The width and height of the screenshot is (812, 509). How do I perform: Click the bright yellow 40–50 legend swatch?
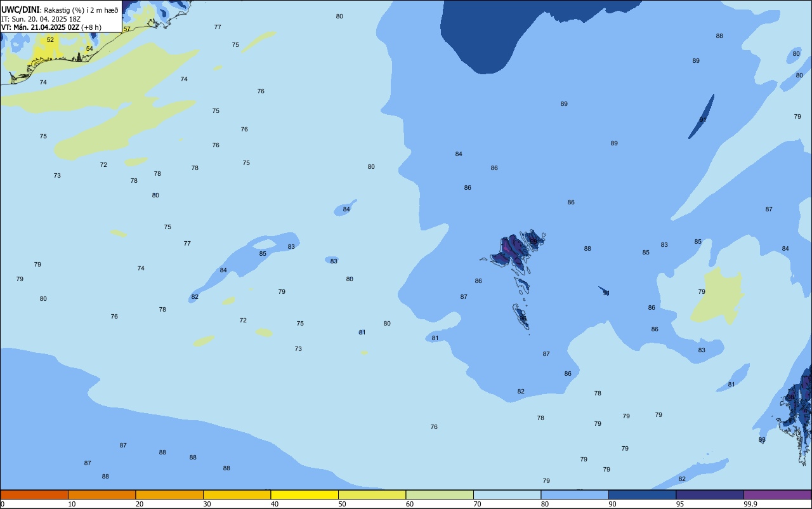point(304,494)
